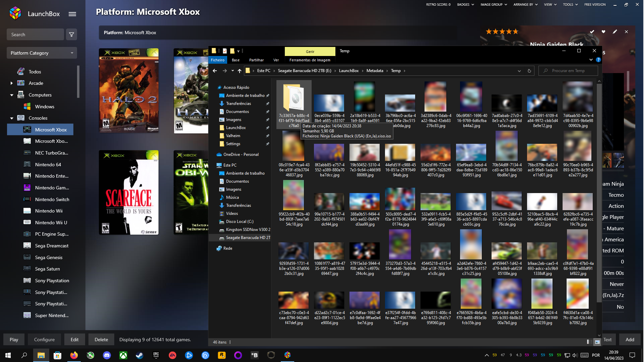Open the TOOLS dropdown menu

pyautogui.click(x=570, y=4)
